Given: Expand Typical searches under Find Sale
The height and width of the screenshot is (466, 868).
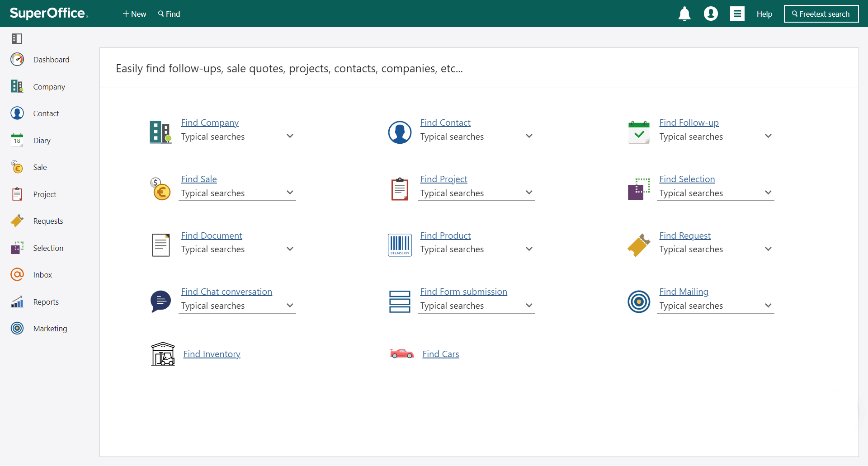Looking at the screenshot, I should coord(237,193).
